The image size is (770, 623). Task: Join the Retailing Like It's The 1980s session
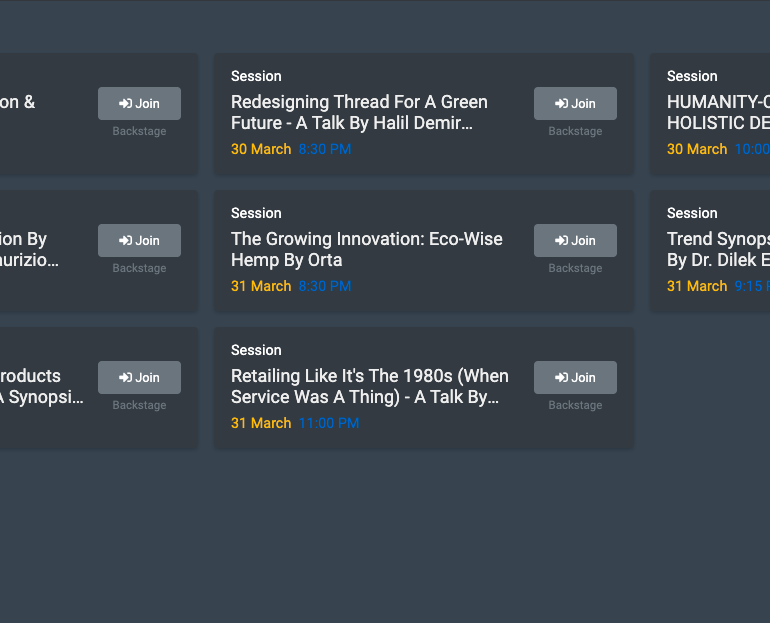(x=575, y=378)
